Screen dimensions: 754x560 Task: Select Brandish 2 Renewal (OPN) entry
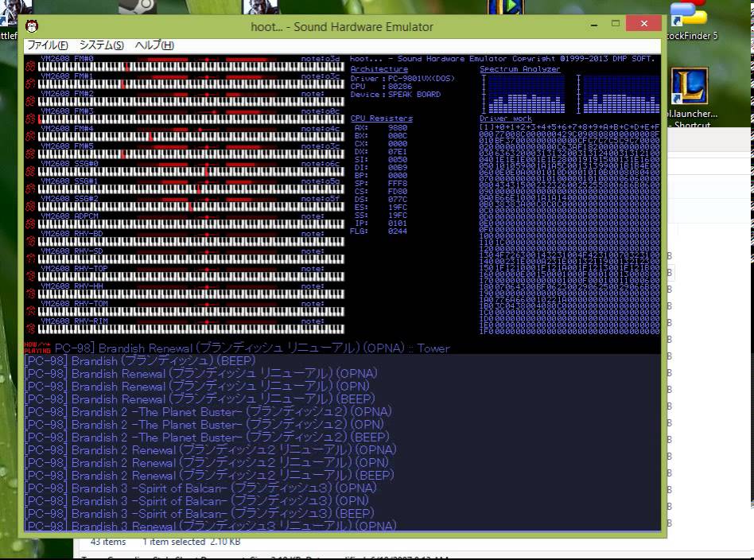pyautogui.click(x=207, y=463)
